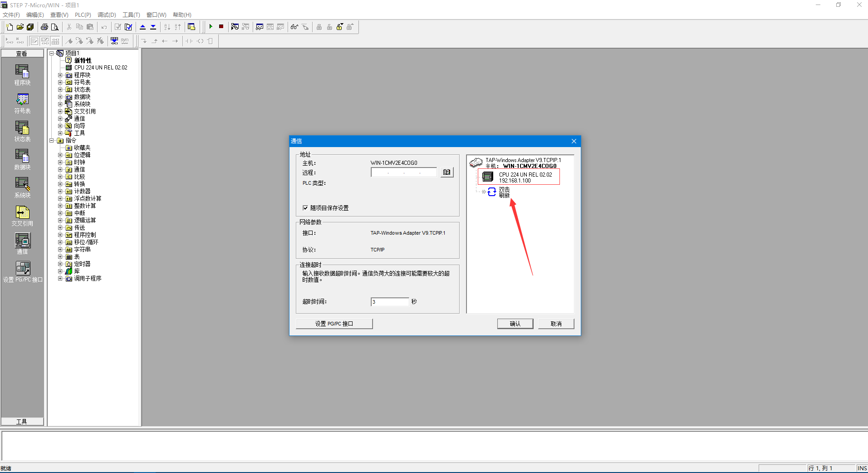Click the Print toolbar icon
This screenshot has height=473, width=868.
click(x=44, y=27)
